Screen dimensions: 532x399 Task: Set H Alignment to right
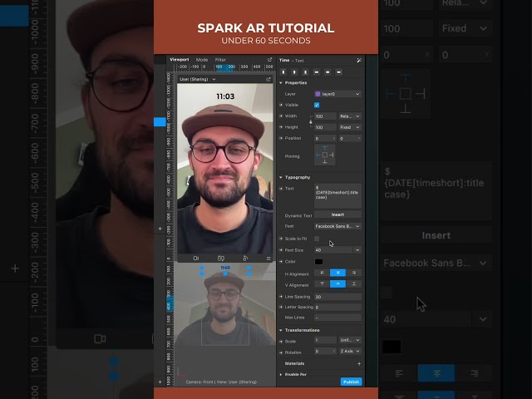pos(354,273)
